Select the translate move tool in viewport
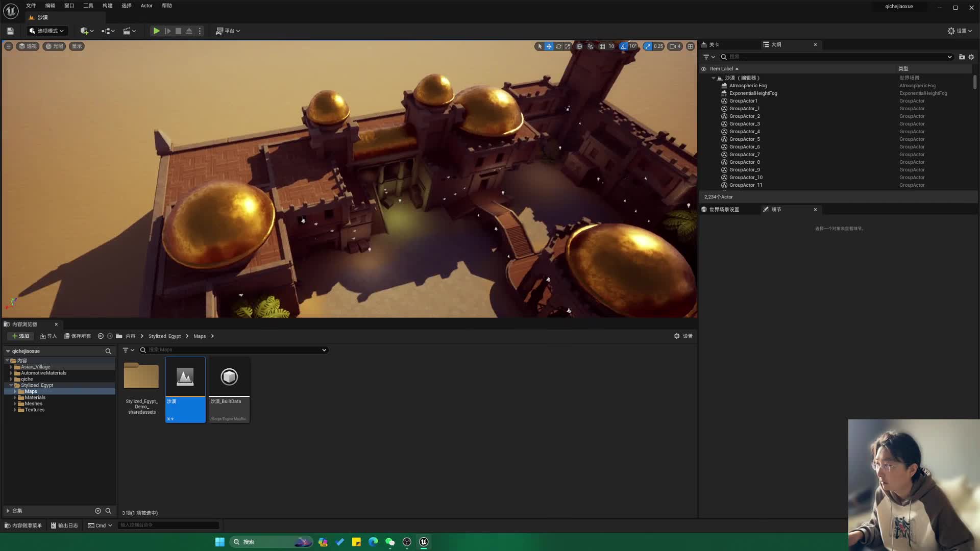 tap(549, 46)
